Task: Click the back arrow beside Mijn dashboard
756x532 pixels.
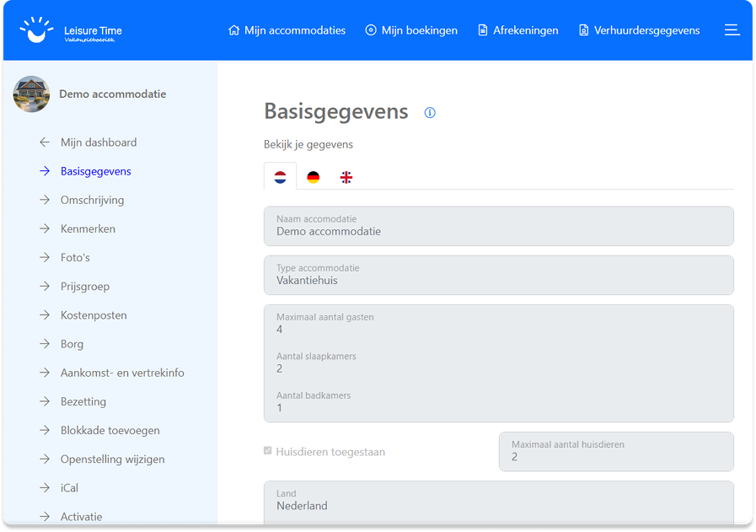Action: point(45,142)
